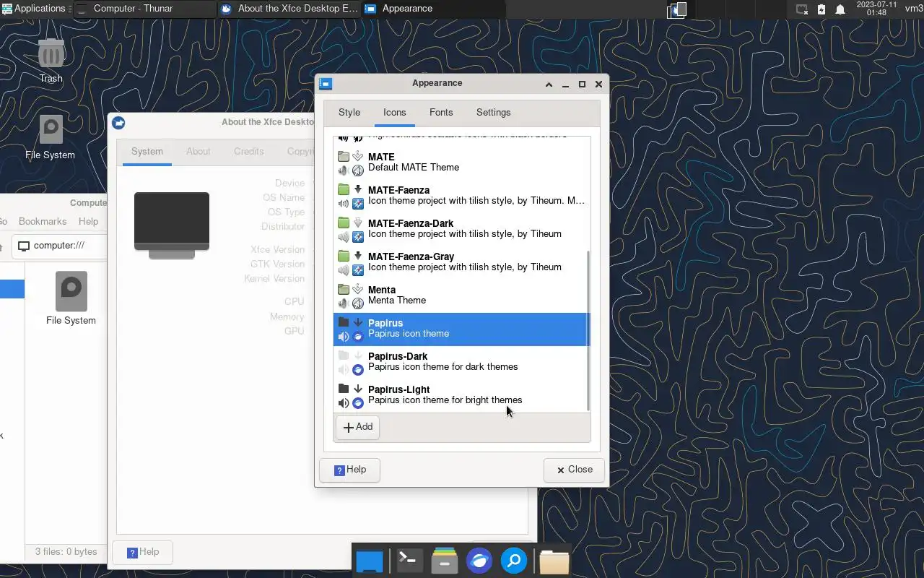Click the Appearance window menu icon
924x578 pixels.
326,84
